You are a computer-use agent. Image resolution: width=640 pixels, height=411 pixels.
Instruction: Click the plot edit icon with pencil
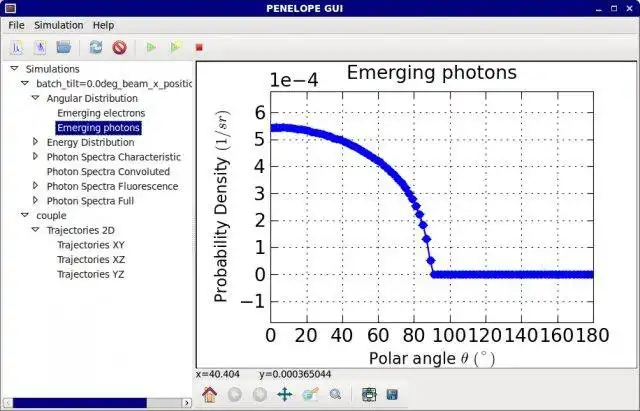(x=310, y=394)
